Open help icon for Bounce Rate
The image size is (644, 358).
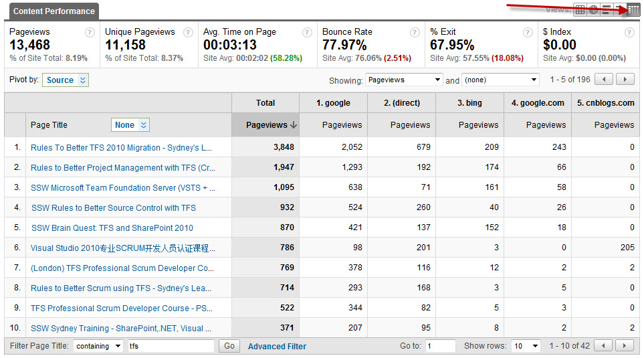click(x=414, y=32)
